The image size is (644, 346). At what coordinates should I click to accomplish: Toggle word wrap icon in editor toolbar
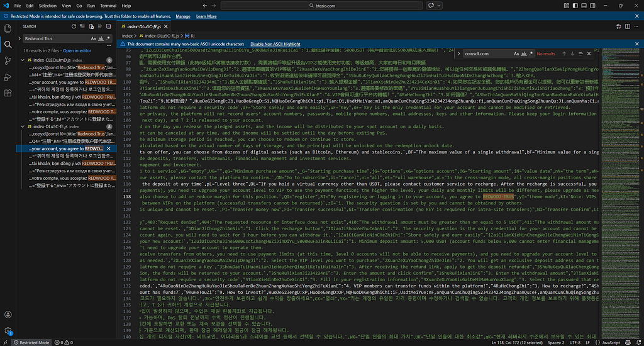[x=619, y=26]
